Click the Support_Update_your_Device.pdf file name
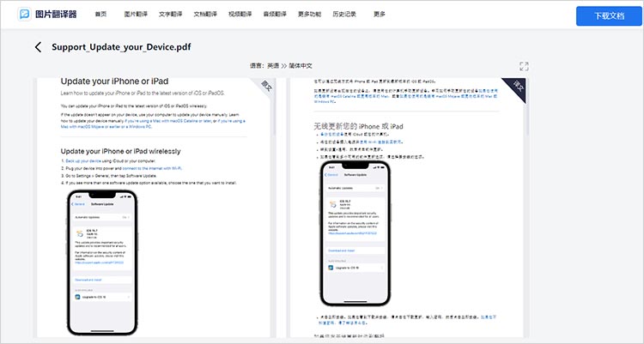 (x=121, y=47)
